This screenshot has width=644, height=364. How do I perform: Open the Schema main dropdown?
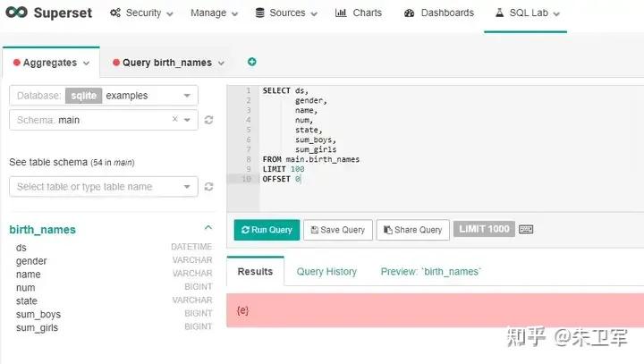tap(187, 119)
